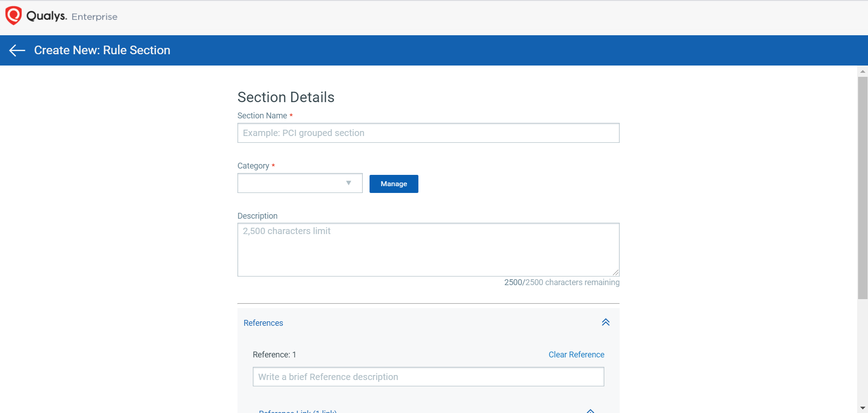Image resolution: width=868 pixels, height=413 pixels.
Task: Click the vertical scrollbar thumb
Action: (x=863, y=188)
